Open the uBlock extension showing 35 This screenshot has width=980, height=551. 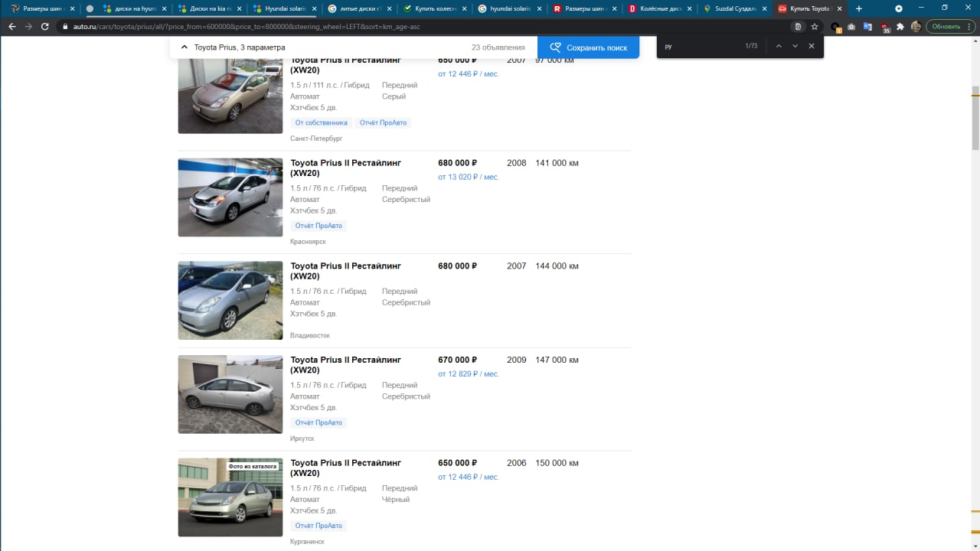coord(885,27)
